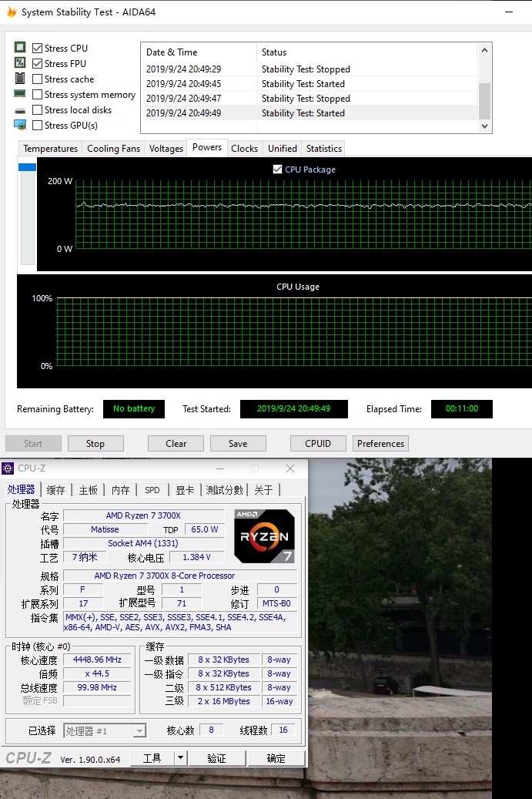532x799 pixels.
Task: Click the Status column header
Action: (367, 52)
